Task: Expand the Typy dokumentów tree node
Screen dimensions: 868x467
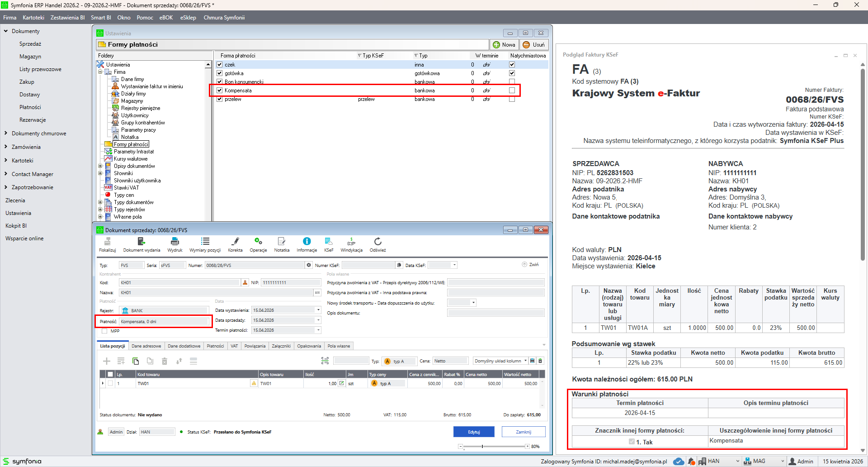Action: pyautogui.click(x=100, y=202)
